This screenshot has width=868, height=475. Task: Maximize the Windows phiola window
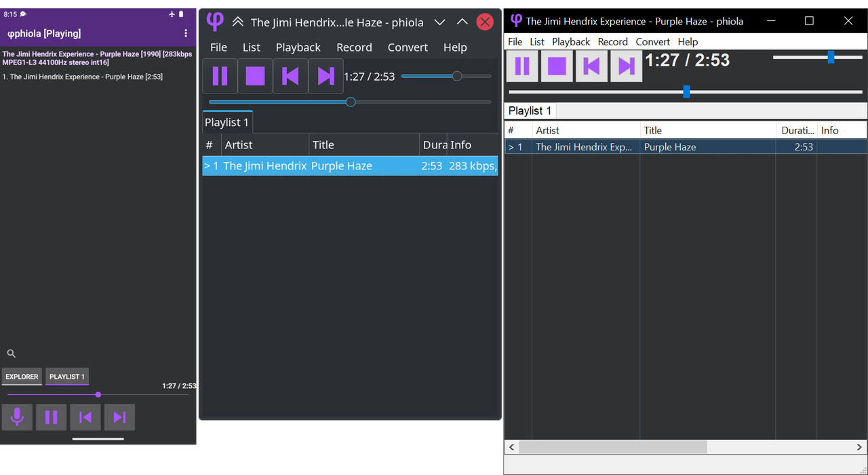[809, 21]
